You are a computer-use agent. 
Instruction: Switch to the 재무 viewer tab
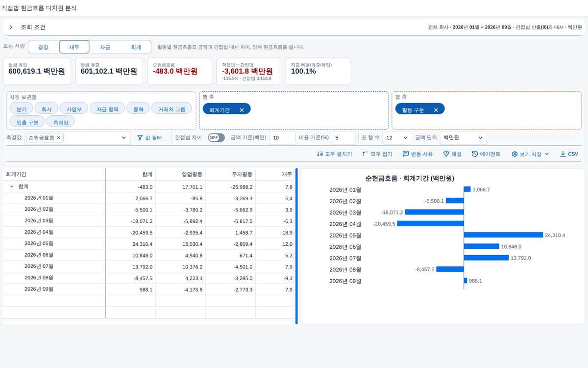pyautogui.click(x=74, y=47)
